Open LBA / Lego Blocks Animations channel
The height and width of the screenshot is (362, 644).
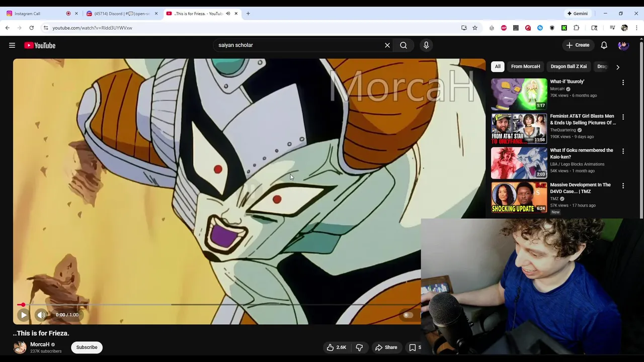577,164
